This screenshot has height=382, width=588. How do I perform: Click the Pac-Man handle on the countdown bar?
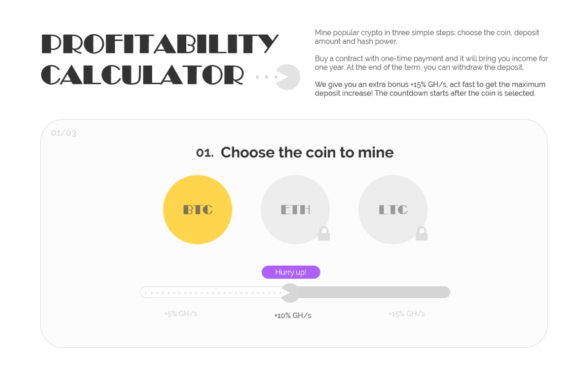click(290, 293)
